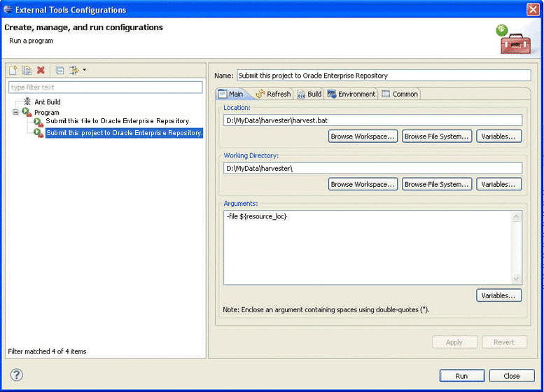Click Arguments scrollbar down arrow
This screenshot has height=392, width=544.
tap(516, 278)
